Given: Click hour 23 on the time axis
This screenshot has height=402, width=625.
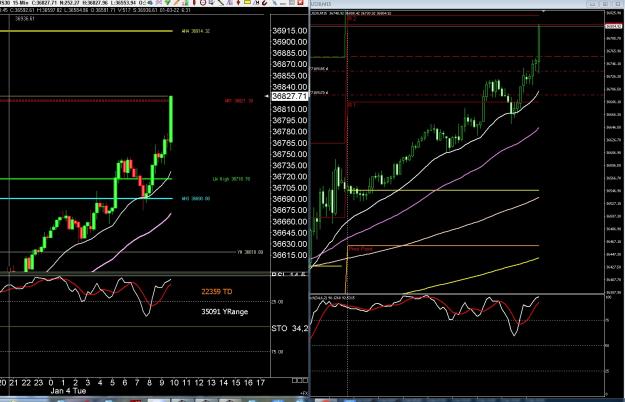Looking at the screenshot, I should coord(38,382).
